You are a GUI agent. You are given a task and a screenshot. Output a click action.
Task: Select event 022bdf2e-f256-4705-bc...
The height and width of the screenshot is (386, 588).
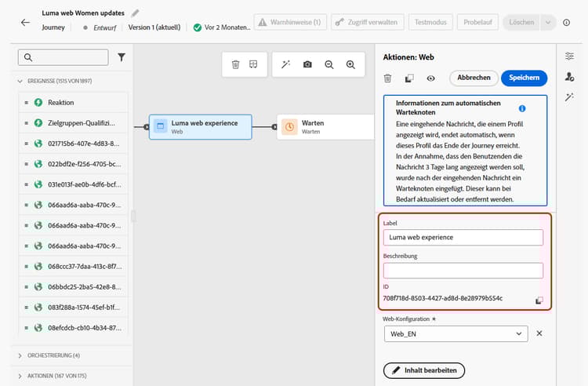coord(73,164)
